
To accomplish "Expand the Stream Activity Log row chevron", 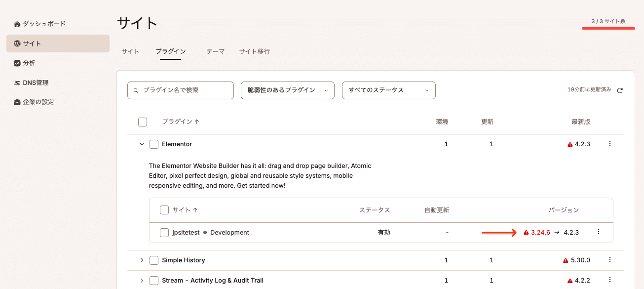I will (x=142, y=281).
